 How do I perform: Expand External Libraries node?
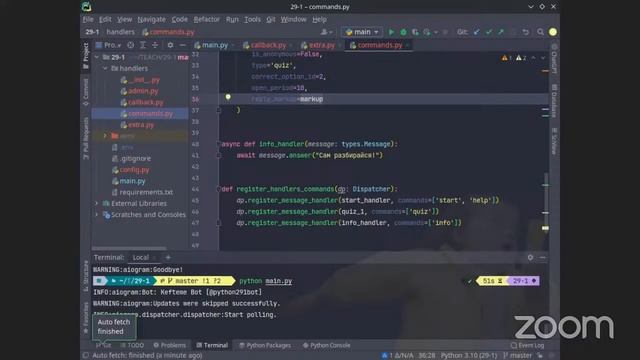pyautogui.click(x=97, y=203)
